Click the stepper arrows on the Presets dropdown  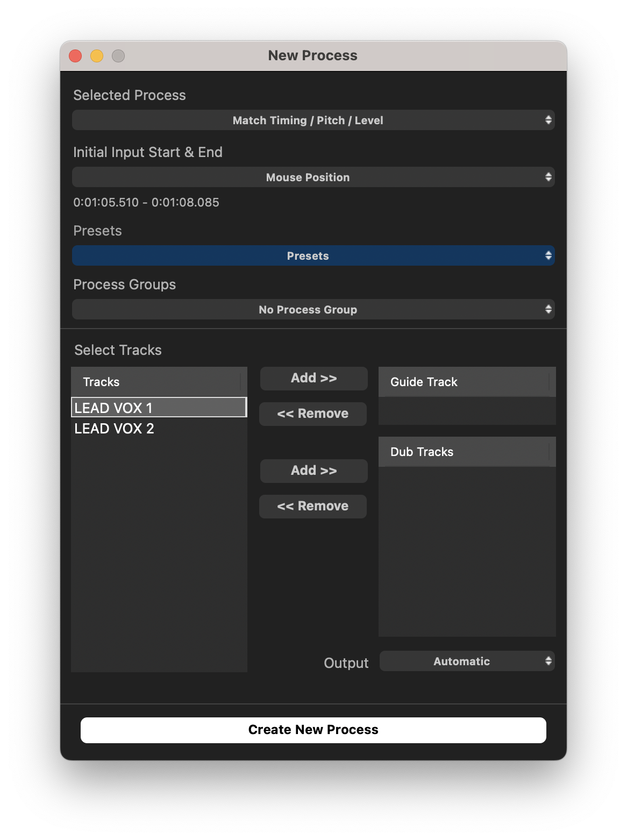[548, 255]
